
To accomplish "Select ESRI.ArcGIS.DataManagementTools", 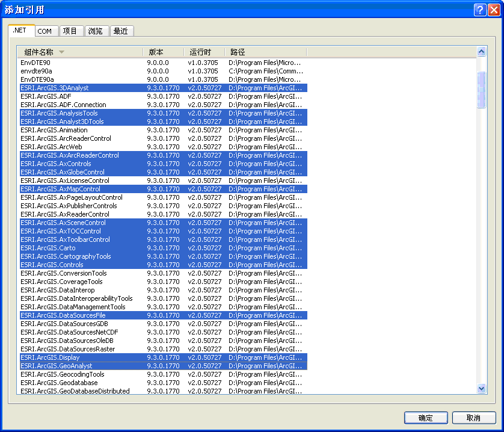I will 163,307.
